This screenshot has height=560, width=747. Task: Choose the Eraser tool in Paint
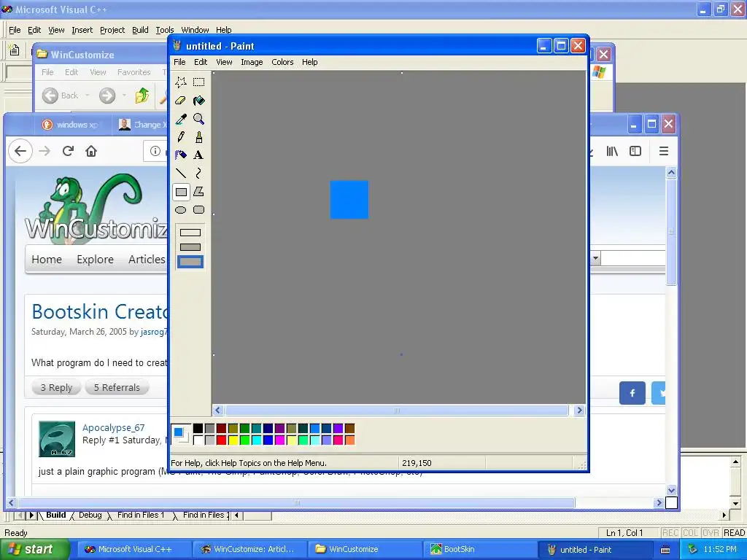click(181, 101)
